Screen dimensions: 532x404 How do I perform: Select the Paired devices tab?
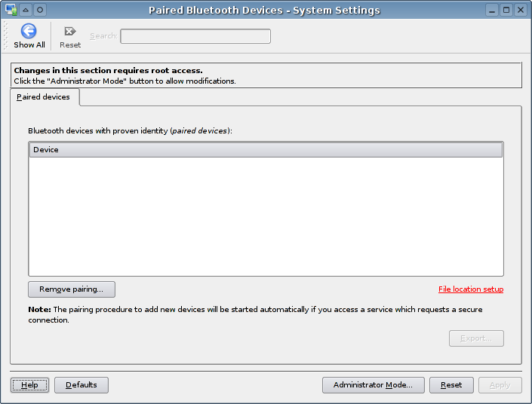[x=44, y=97]
